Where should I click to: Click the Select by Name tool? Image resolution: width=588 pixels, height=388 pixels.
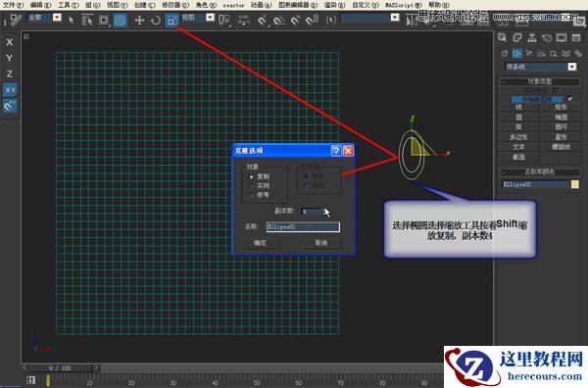(87, 21)
